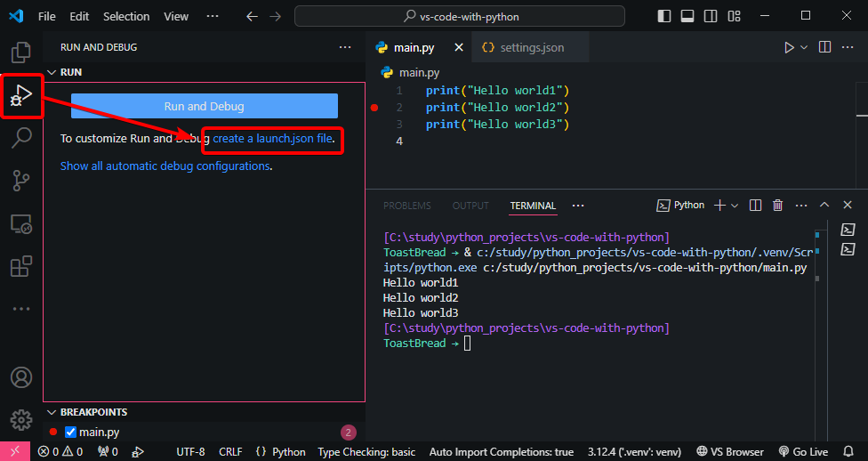Toggle the primary side bar
This screenshot has width=868, height=461.
coord(664,16)
